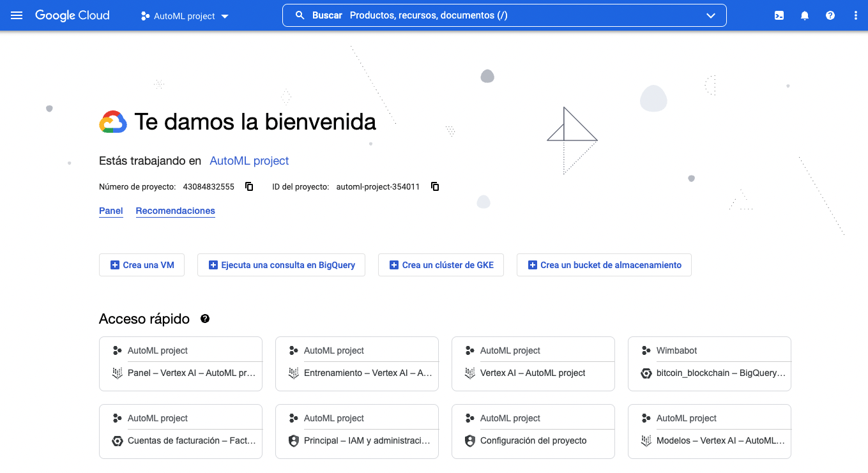Open the notifications bell
Screen dimensions: 868x473
point(805,15)
